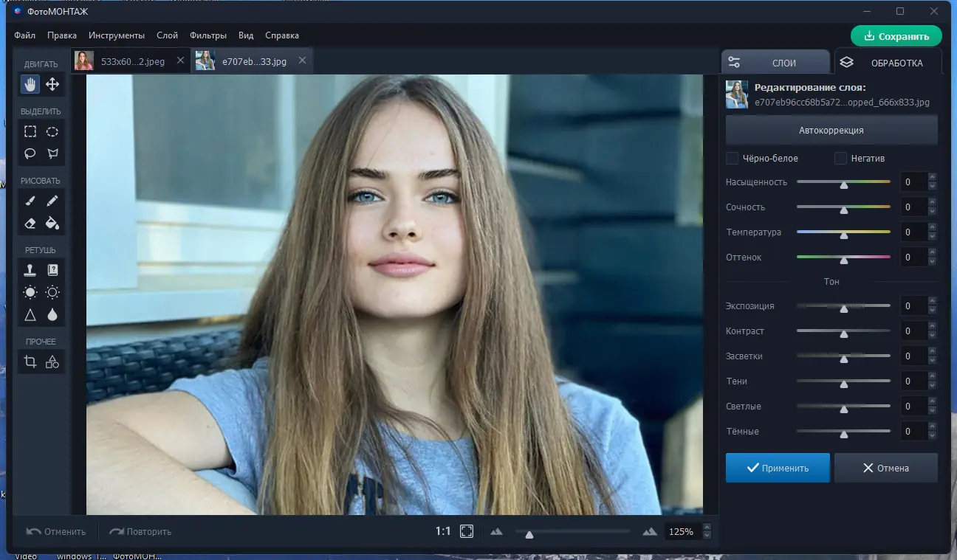The width and height of the screenshot is (957, 560).
Task: Close the 533x60...2.jpeg tab
Action: coord(181,61)
